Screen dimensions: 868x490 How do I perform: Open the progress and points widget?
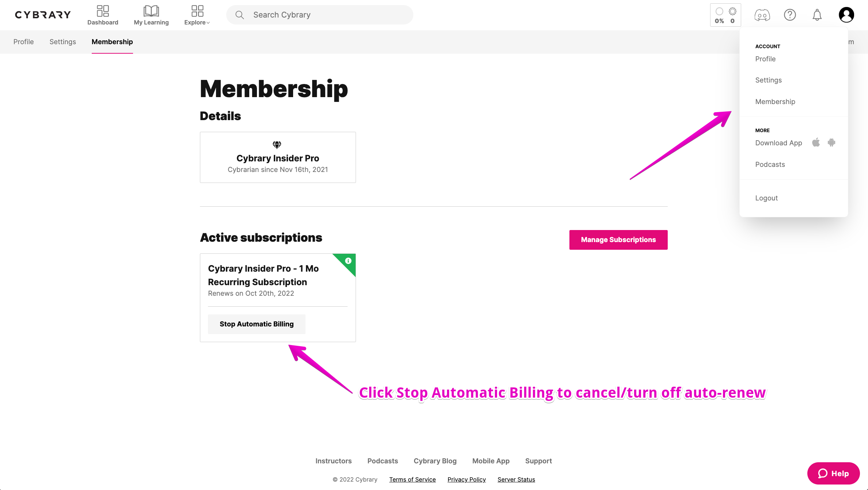pos(725,15)
